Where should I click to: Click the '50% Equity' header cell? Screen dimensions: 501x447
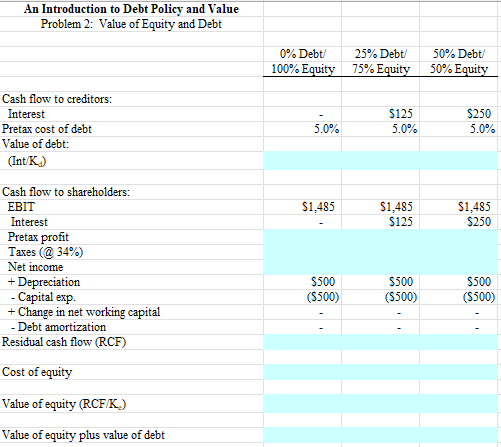[459, 69]
